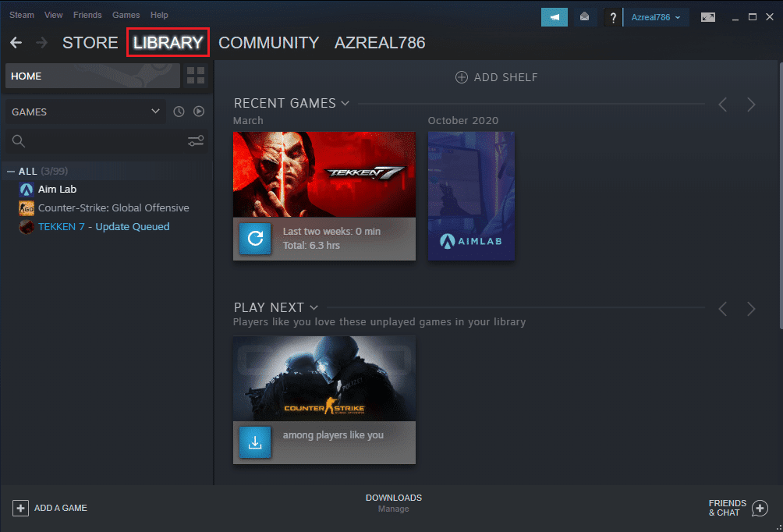The image size is (783, 532).
Task: Click the update icon on the TEKKEN 7 tile
Action: [255, 239]
